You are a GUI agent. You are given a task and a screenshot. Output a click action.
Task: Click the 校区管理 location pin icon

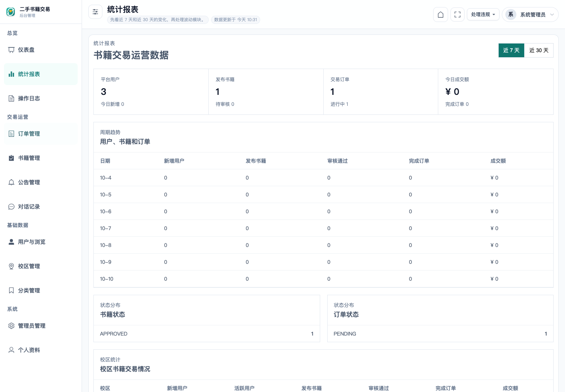(x=11, y=266)
